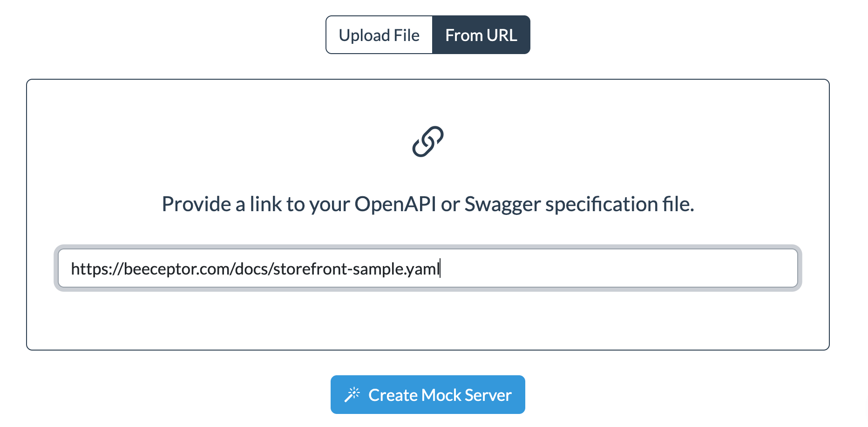Click Create Mock Server to generate the mock
This screenshot has width=868, height=427.
[427, 394]
